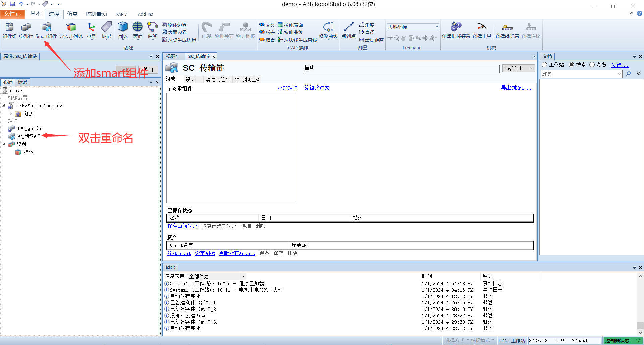Click 拉伸表面 extrude surface tool

[x=290, y=25]
